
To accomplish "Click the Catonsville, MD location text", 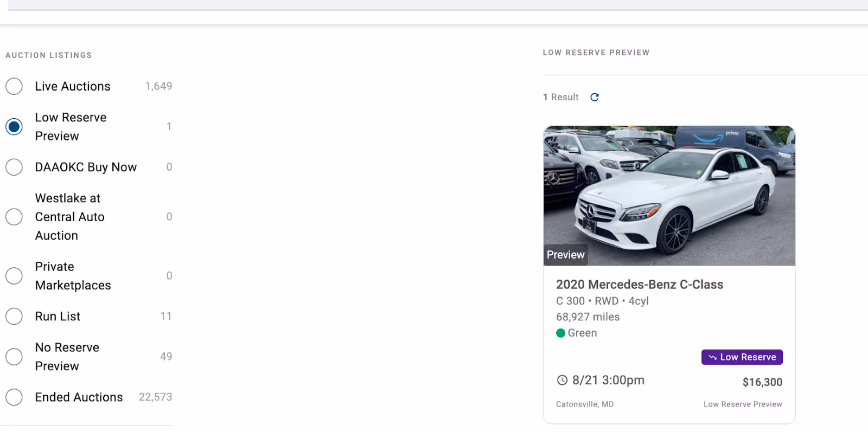I will (x=585, y=404).
